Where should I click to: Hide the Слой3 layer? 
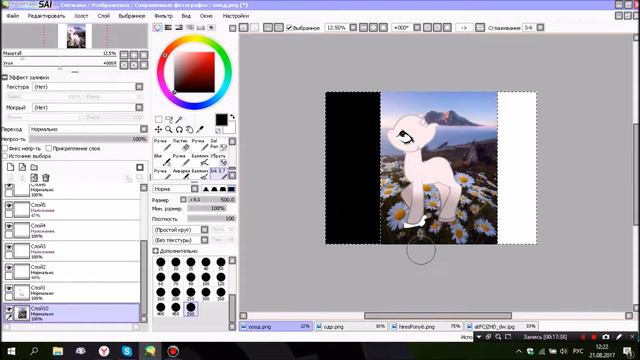pos(9,247)
